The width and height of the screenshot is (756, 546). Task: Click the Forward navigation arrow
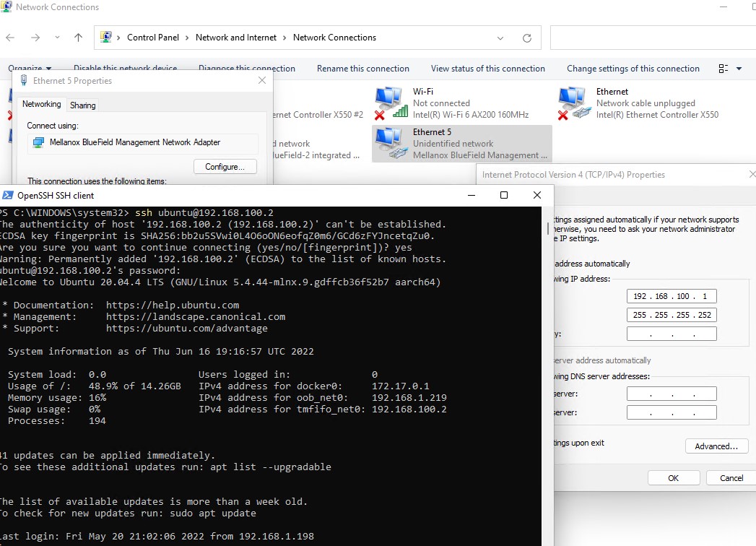pos(35,38)
